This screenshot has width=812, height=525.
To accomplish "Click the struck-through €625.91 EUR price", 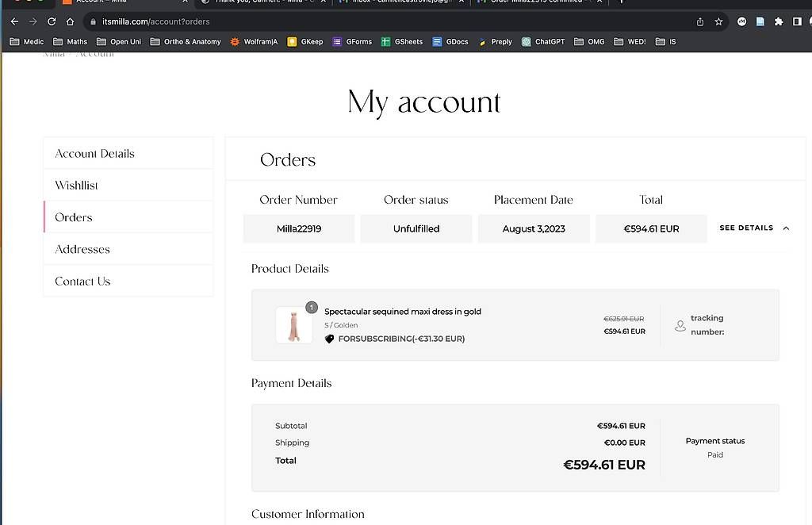I will pos(624,319).
